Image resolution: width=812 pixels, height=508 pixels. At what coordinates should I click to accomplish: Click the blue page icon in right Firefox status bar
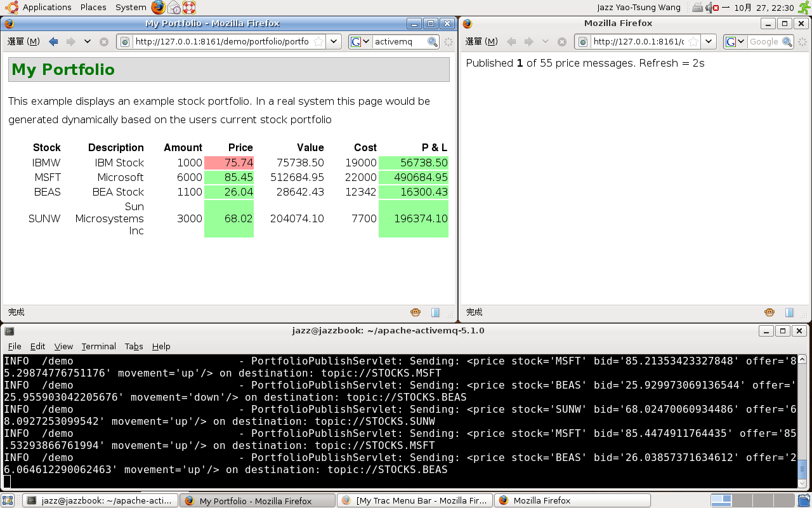click(789, 312)
